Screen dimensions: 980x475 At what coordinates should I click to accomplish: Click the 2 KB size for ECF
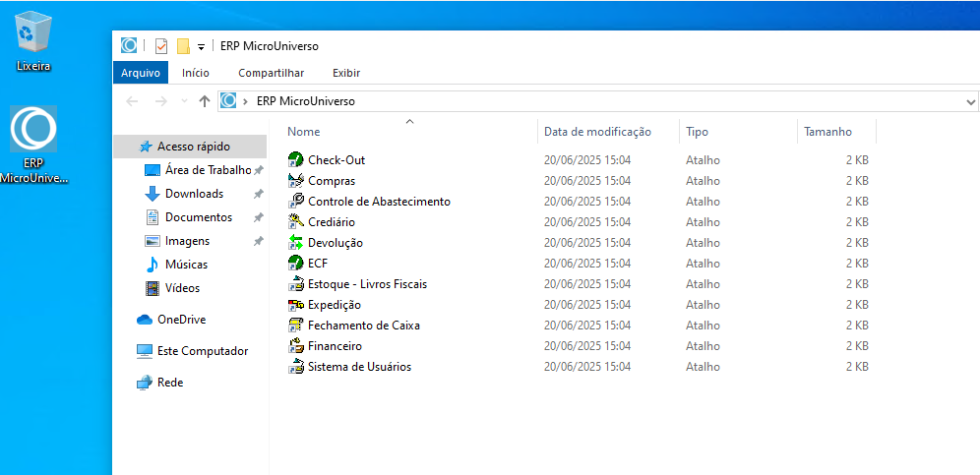point(857,264)
